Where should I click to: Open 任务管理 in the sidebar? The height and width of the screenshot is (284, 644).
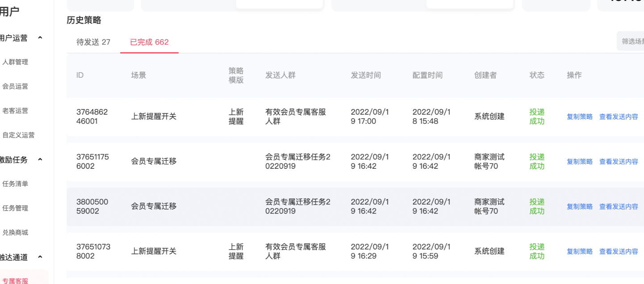[x=16, y=208]
